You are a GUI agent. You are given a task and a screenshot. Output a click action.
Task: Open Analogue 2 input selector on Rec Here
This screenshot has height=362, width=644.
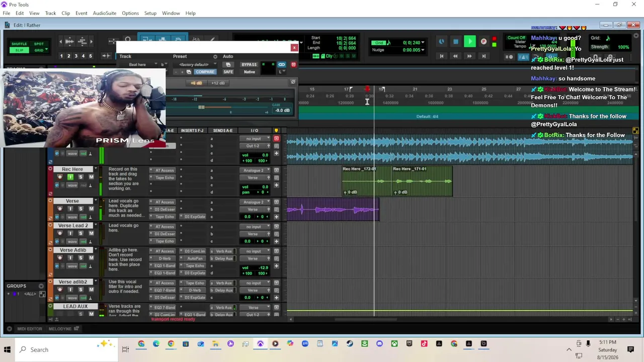point(255,170)
